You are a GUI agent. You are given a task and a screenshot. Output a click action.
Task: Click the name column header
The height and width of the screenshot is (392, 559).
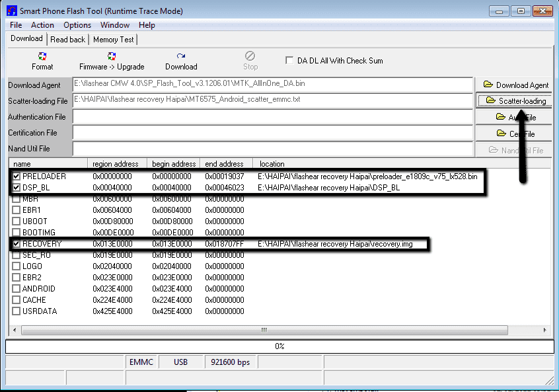[48, 164]
